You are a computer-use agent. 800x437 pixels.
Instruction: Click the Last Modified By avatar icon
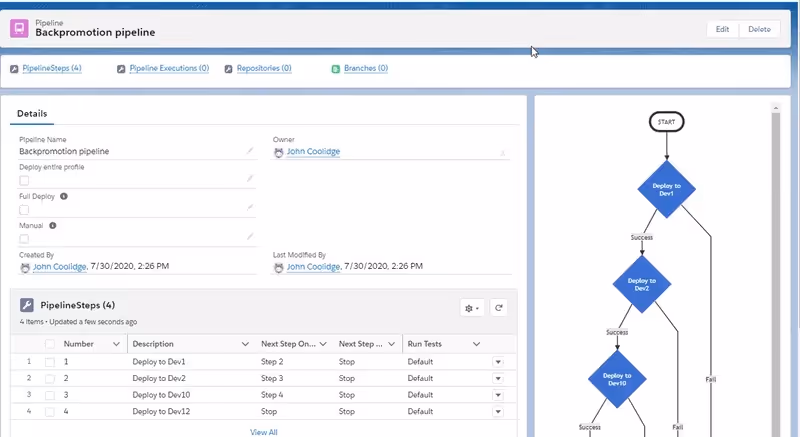pyautogui.click(x=279, y=268)
